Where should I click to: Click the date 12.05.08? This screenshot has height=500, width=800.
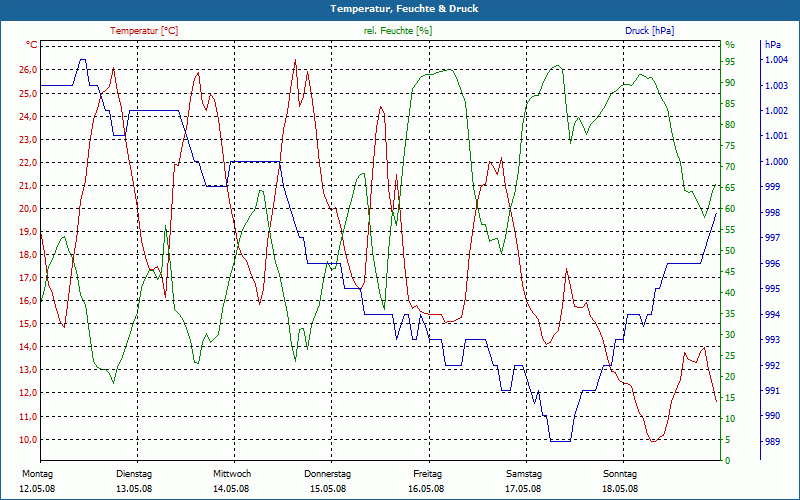point(37,489)
